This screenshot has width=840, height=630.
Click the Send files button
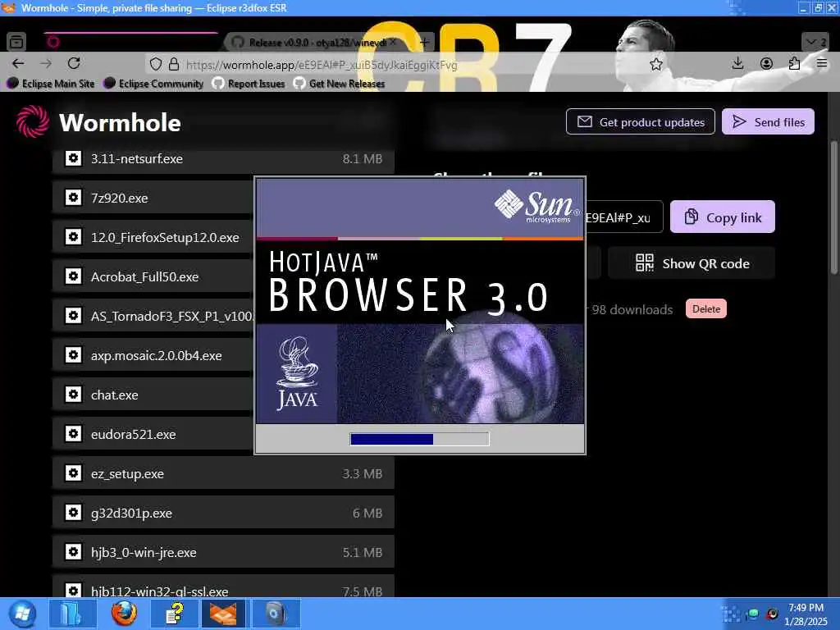coord(768,122)
